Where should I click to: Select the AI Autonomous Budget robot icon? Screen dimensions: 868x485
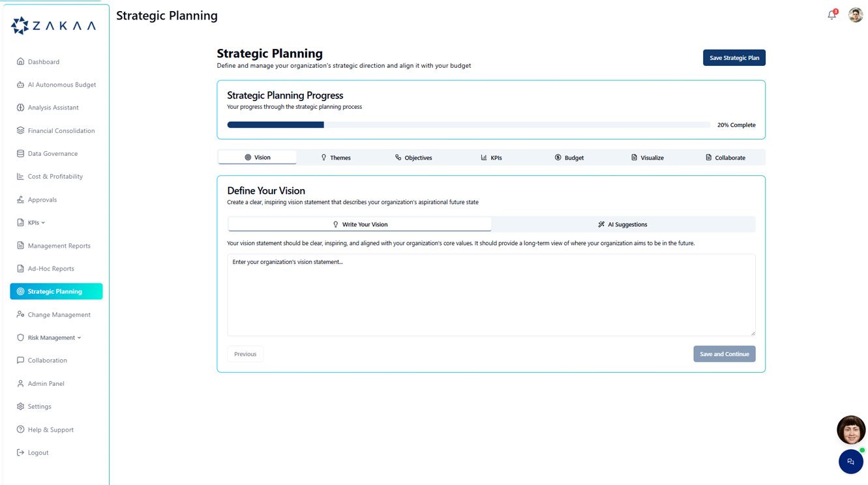click(20, 85)
